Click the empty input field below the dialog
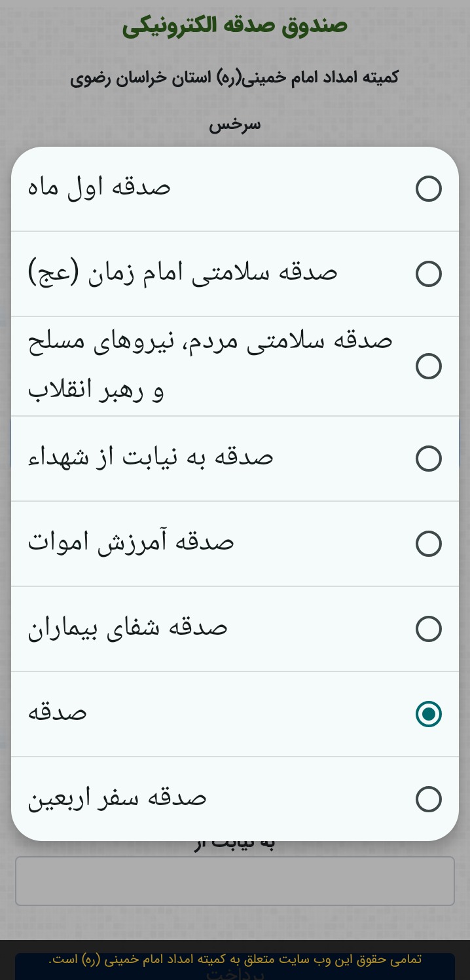Image resolution: width=470 pixels, height=980 pixels. coord(234,880)
